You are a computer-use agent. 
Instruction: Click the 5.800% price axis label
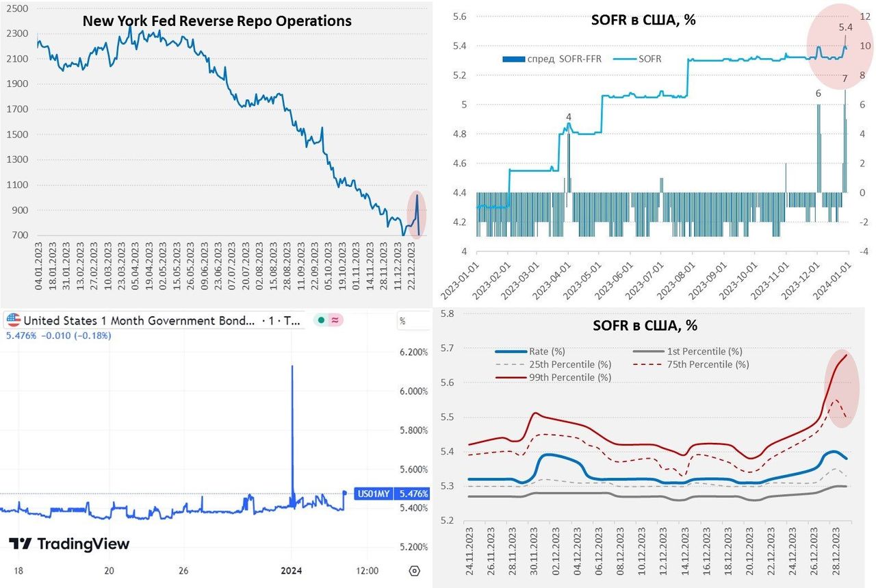point(413,430)
